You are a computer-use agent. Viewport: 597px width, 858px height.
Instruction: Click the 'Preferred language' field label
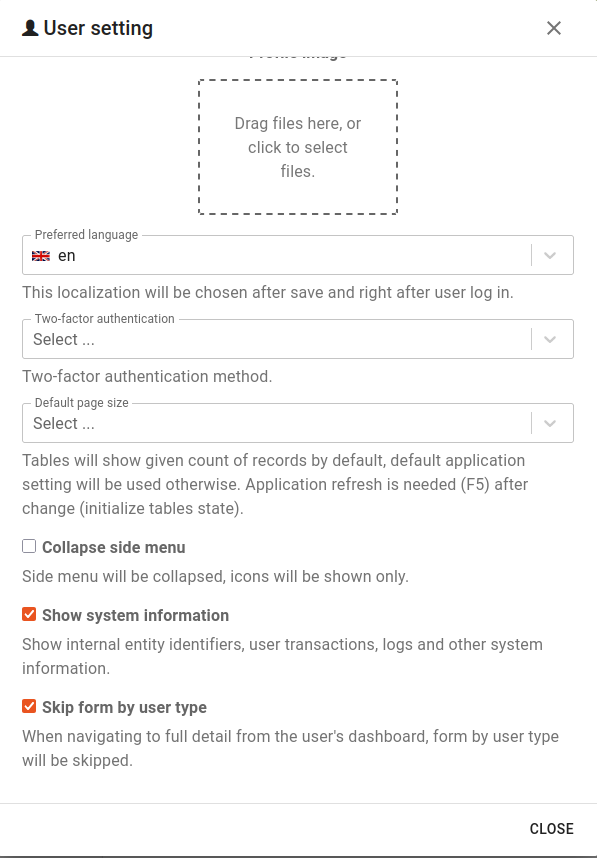(x=86, y=235)
